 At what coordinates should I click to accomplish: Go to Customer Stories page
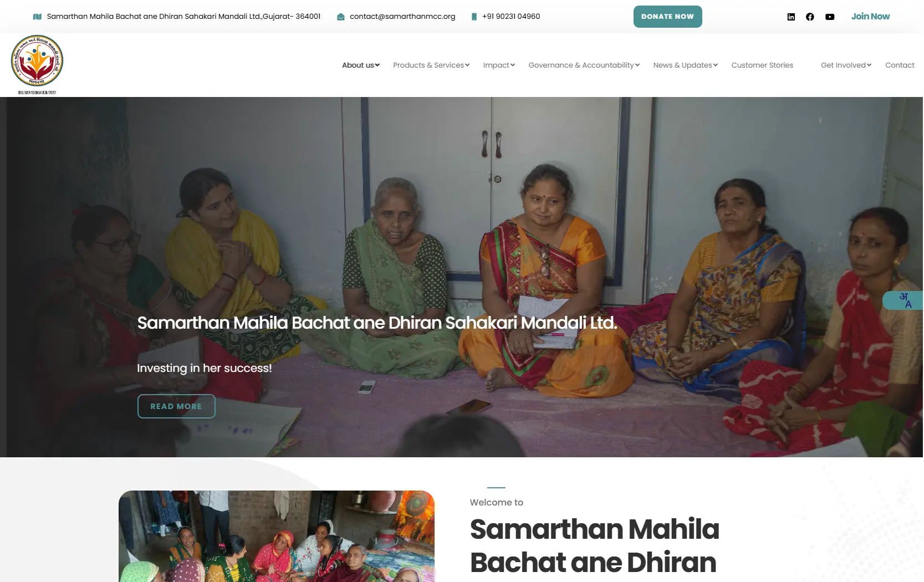(762, 65)
